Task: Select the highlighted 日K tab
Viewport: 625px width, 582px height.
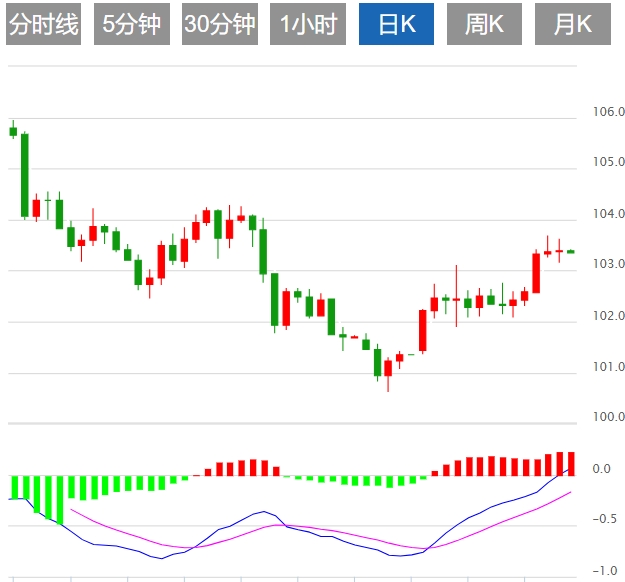Action: (396, 25)
